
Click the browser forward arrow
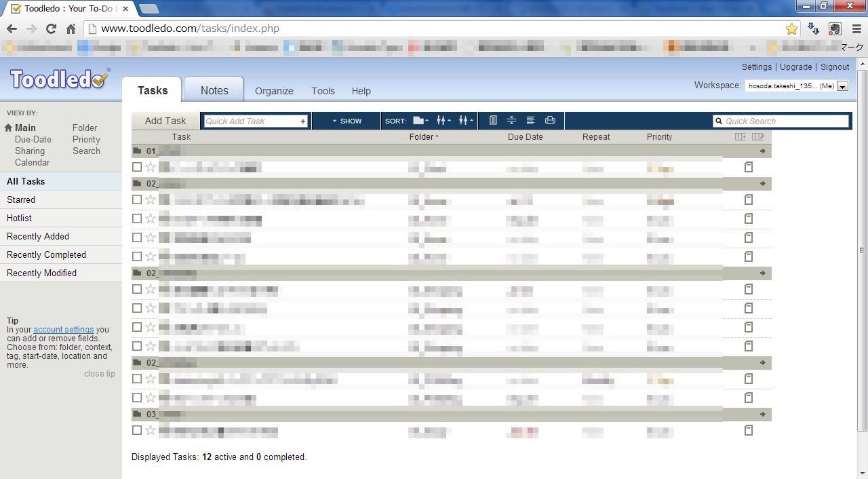tap(31, 28)
